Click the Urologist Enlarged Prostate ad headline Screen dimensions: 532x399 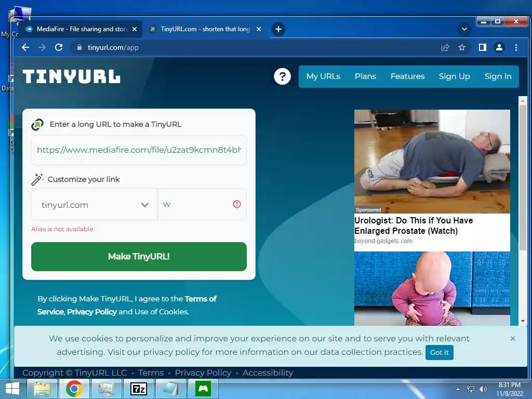pyautogui.click(x=414, y=225)
